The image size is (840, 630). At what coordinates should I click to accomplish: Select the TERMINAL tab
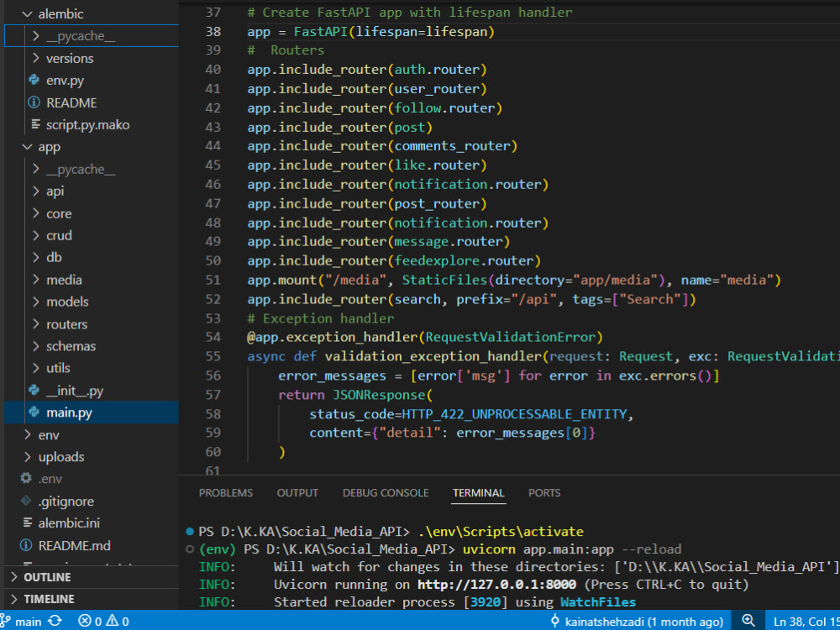[x=479, y=493]
